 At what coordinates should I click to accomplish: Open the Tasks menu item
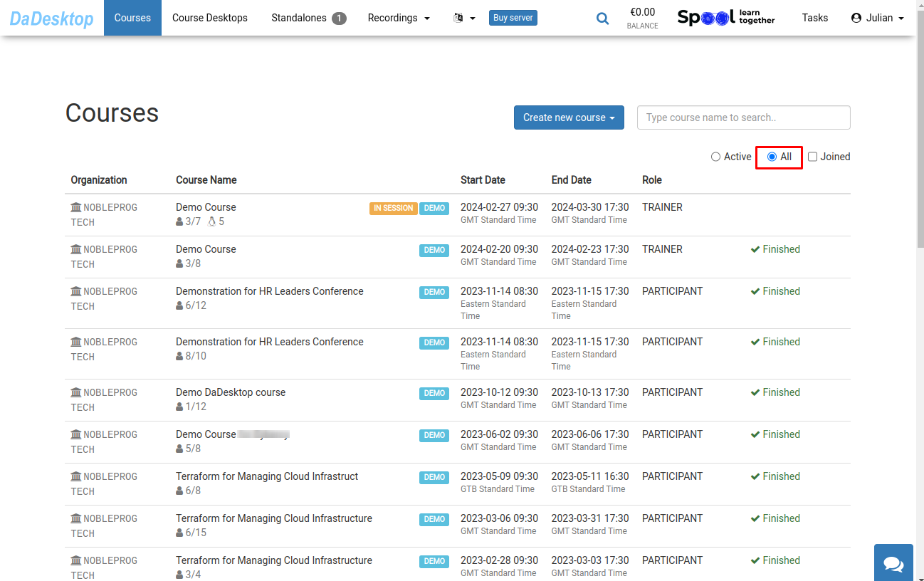coord(814,18)
